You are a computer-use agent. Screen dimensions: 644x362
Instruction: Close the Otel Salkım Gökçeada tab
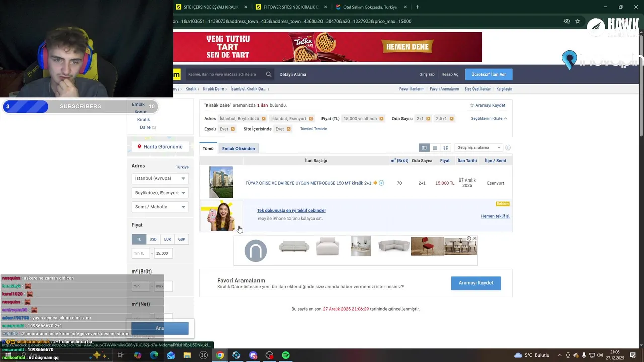[406, 7]
